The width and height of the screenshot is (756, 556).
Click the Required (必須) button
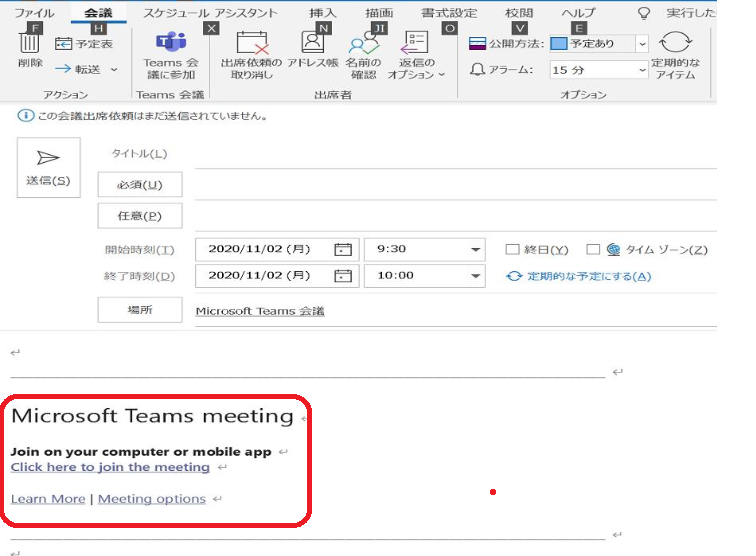tap(140, 184)
